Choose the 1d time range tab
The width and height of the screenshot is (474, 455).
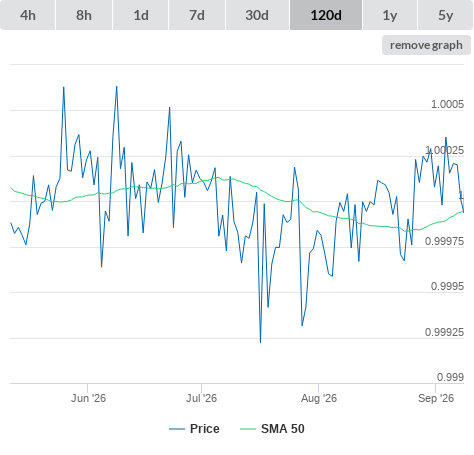coord(141,15)
